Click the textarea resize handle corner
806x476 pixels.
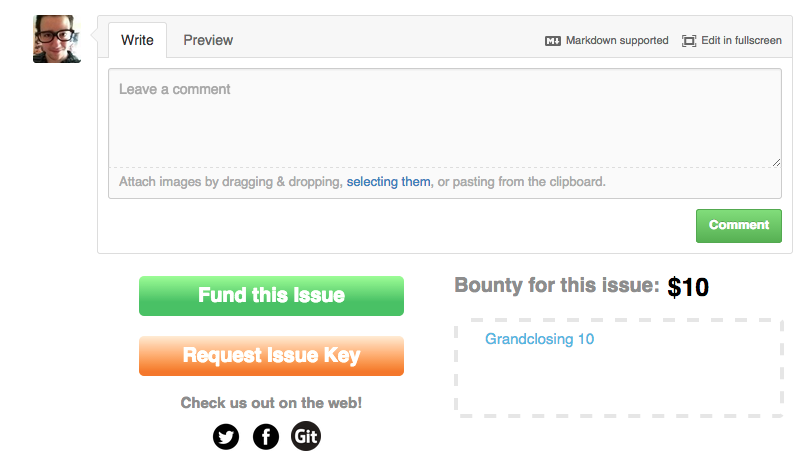click(776, 162)
